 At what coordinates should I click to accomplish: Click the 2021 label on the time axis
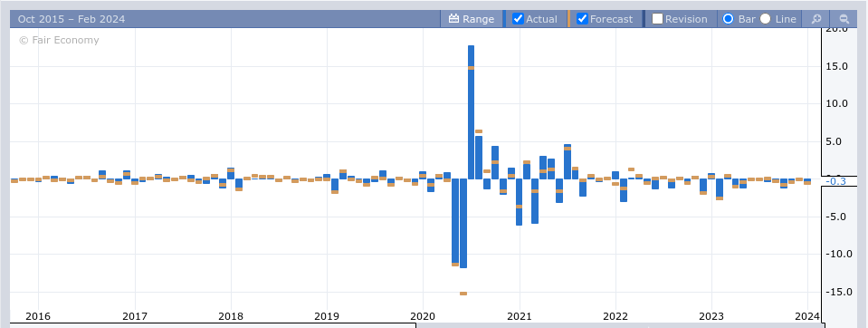(x=520, y=316)
